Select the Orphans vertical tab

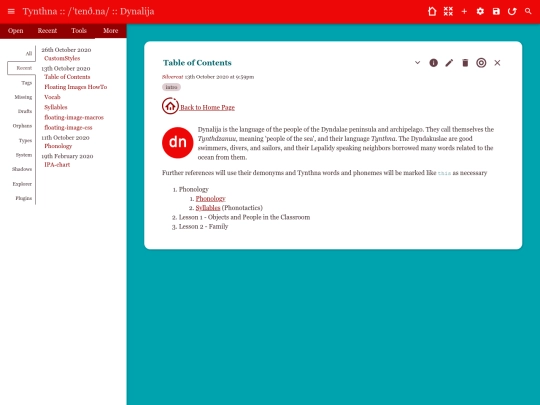click(22, 126)
